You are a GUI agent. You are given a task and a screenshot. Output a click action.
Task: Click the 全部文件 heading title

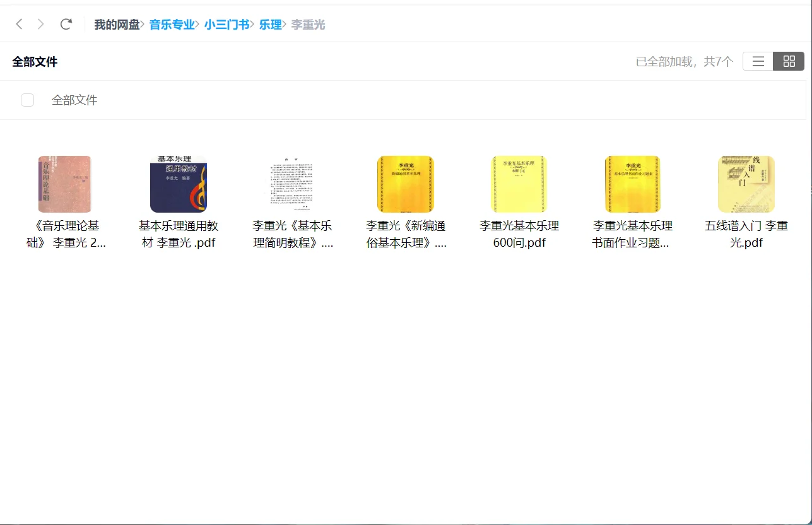35,62
